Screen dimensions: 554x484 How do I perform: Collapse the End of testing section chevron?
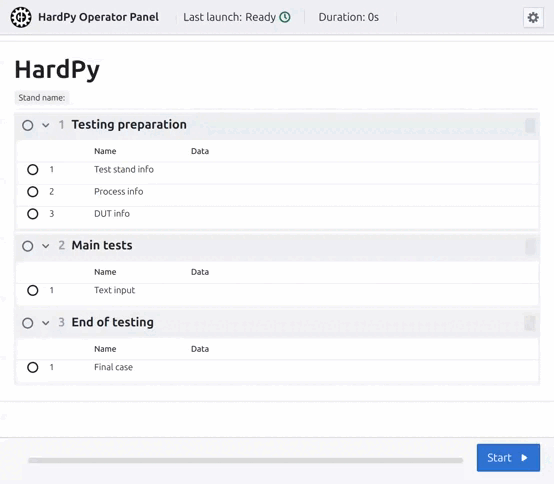pyautogui.click(x=46, y=323)
